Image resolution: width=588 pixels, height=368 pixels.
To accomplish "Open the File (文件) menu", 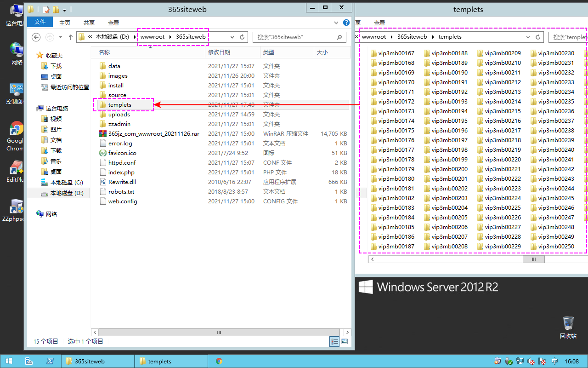I will 40,22.
